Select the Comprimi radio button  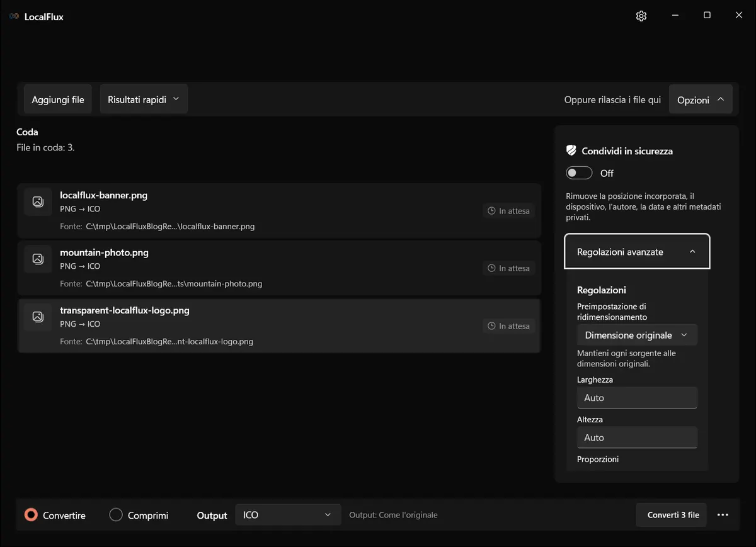[x=116, y=515]
